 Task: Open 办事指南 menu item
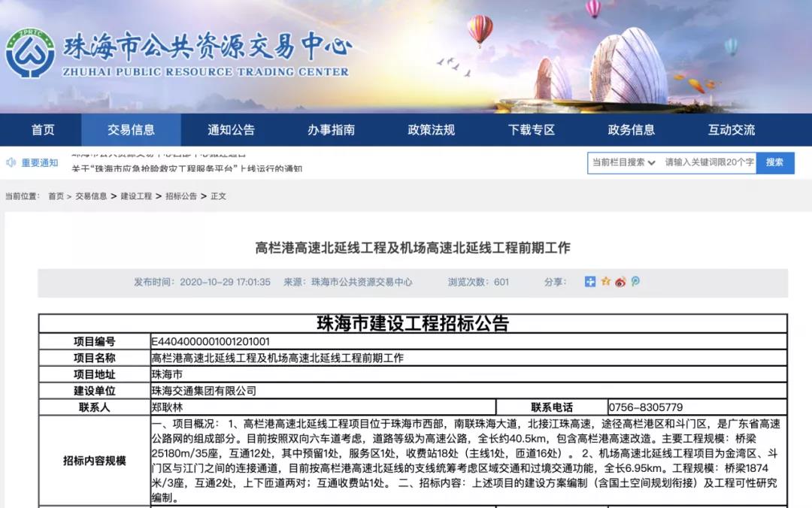tap(331, 130)
